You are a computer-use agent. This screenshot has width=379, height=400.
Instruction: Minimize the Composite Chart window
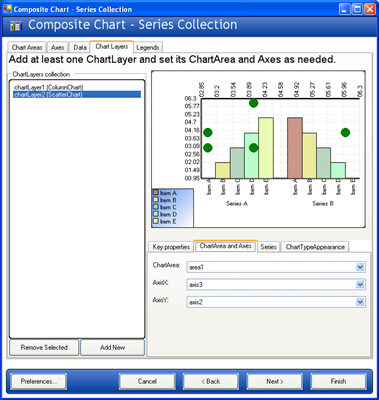tap(345, 9)
